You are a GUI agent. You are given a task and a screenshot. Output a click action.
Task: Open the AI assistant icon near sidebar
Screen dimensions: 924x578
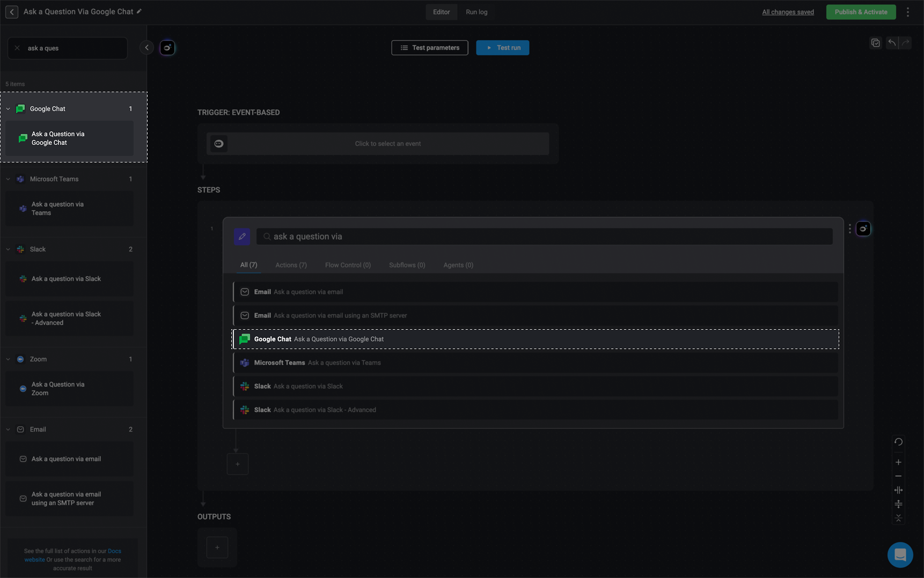click(x=167, y=48)
